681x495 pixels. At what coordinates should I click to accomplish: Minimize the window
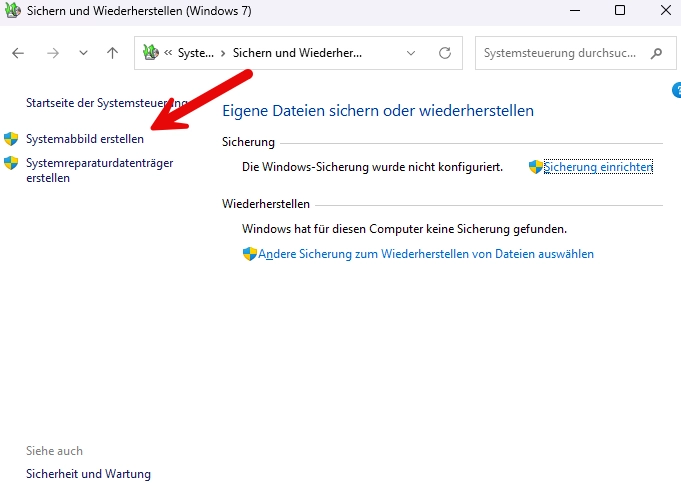[575, 10]
